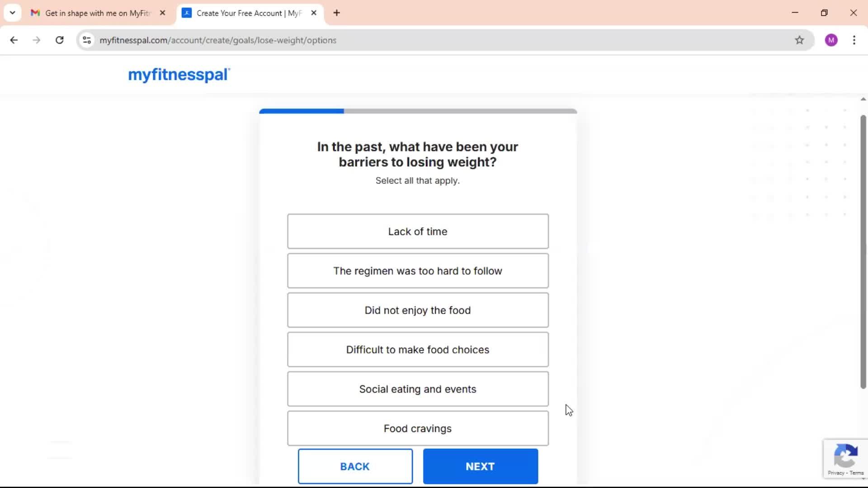Close the Chrome window

point(853,13)
